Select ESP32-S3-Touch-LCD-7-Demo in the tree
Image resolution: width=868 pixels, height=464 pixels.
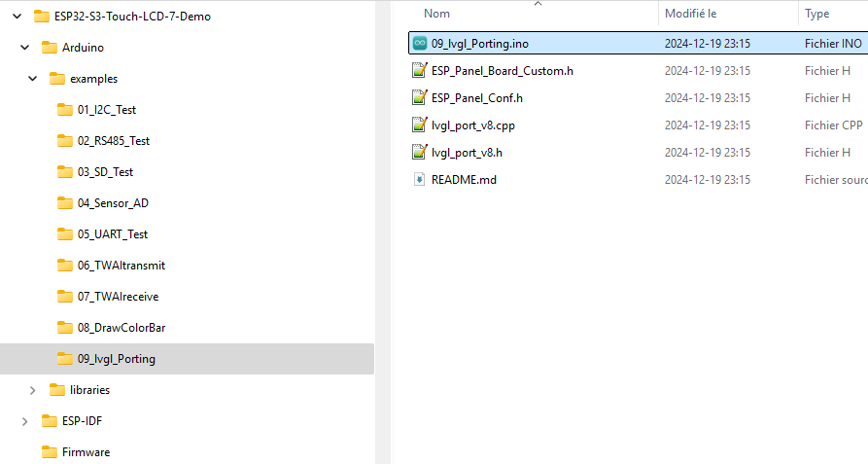click(x=132, y=17)
